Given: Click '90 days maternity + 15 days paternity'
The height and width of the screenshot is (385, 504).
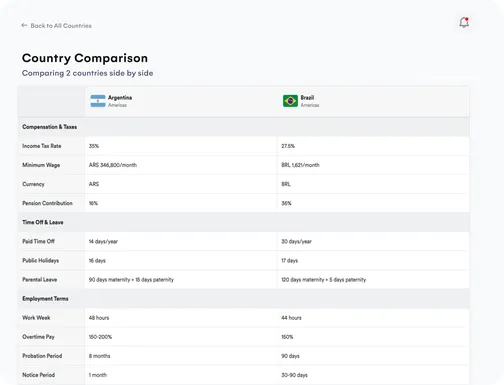Looking at the screenshot, I should coord(131,279).
